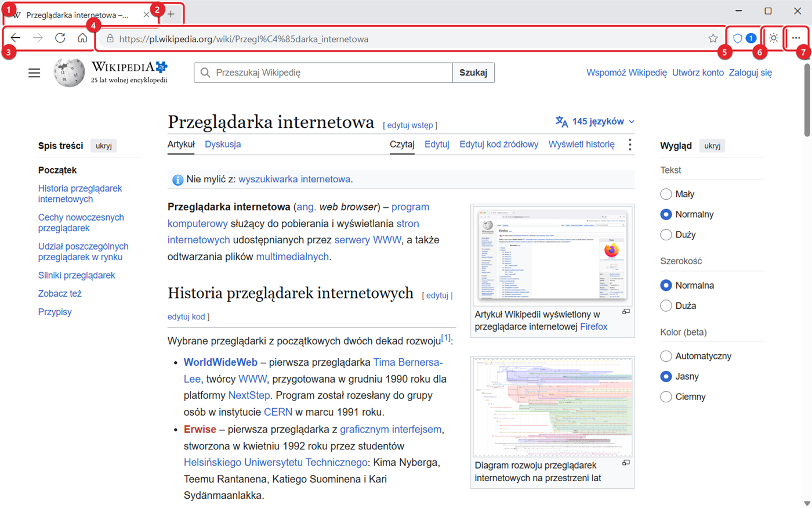The height and width of the screenshot is (508, 812).
Task: Enlarge the browser timeline diagram via expand icon
Action: pyautogui.click(x=626, y=463)
